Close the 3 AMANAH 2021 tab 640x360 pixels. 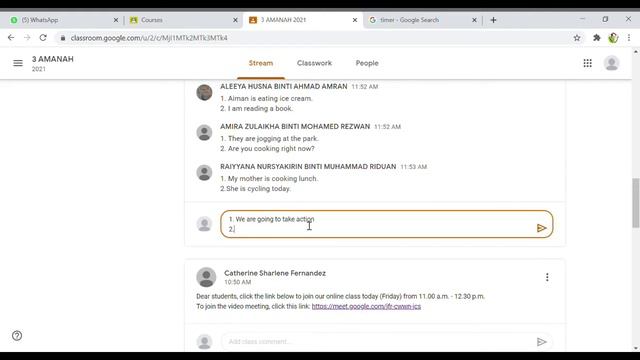click(x=355, y=20)
